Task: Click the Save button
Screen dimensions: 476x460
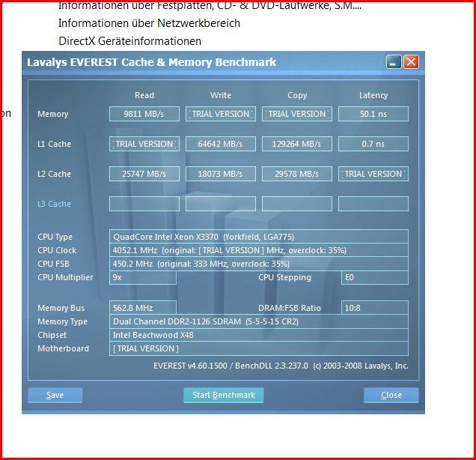Action: [x=55, y=395]
